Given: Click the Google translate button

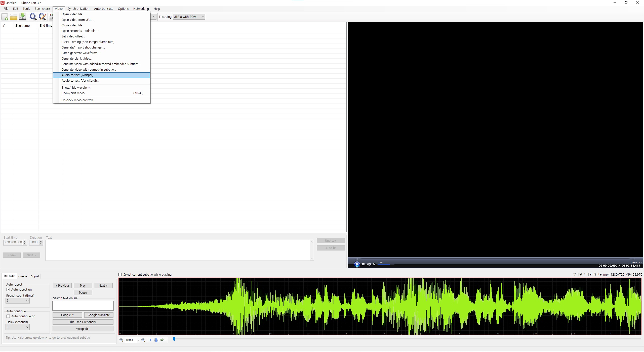Looking at the screenshot, I should tap(99, 315).
